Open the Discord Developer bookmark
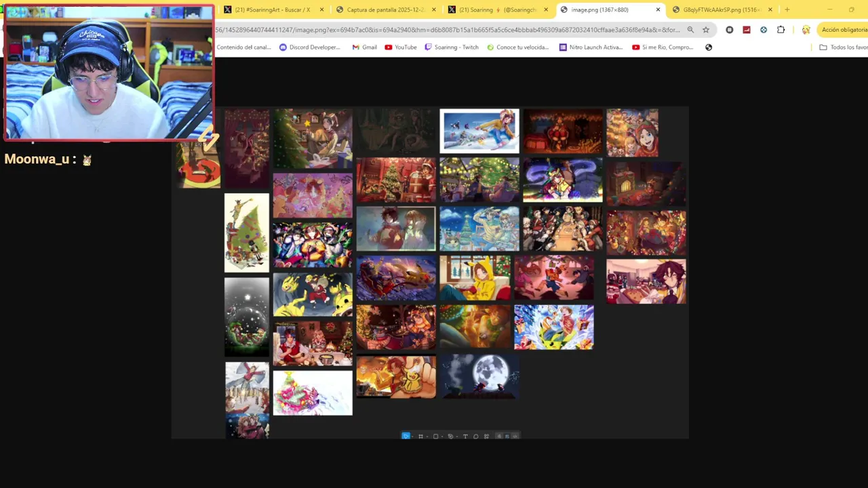The width and height of the screenshot is (868, 488). point(310,47)
